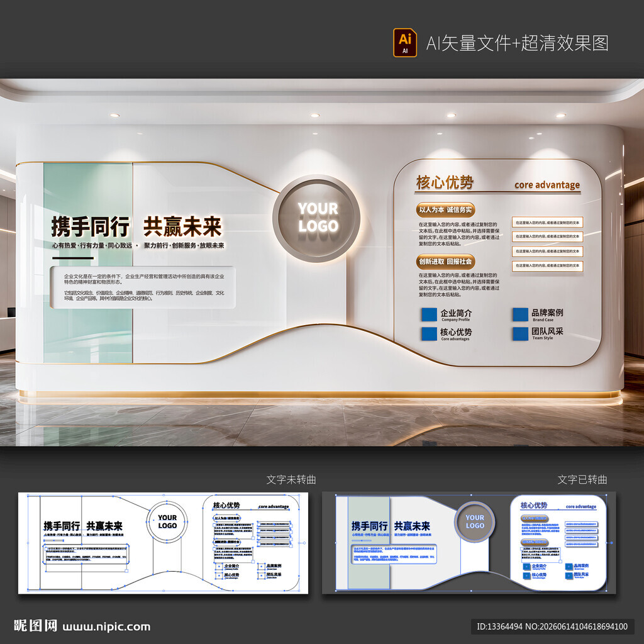Open the 文字已转曲 dark preview thumbnail
Image resolution: width=644 pixels, height=644 pixels.
pos(469,543)
